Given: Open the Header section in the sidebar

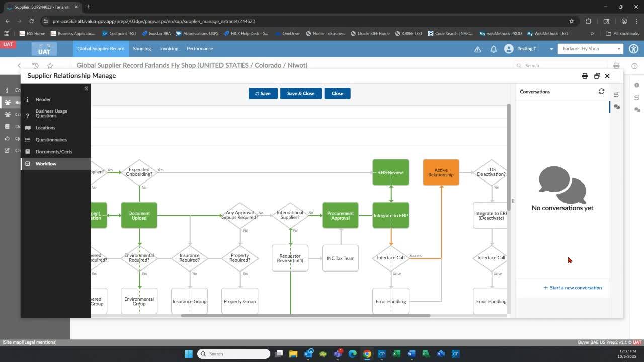Looking at the screenshot, I should coord(43,99).
